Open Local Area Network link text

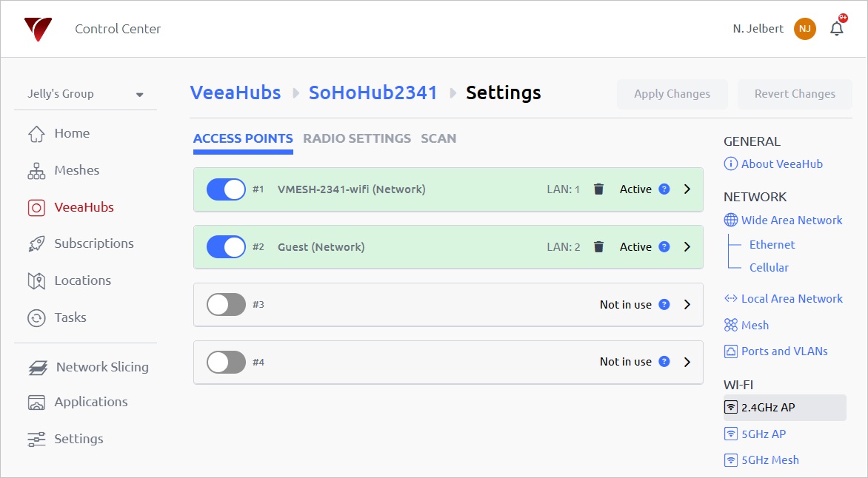pyautogui.click(x=792, y=298)
